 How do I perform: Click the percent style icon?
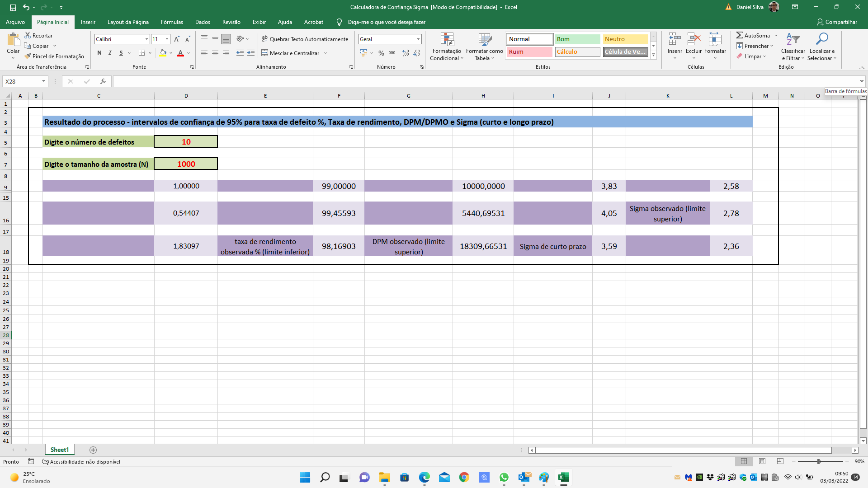tap(381, 53)
